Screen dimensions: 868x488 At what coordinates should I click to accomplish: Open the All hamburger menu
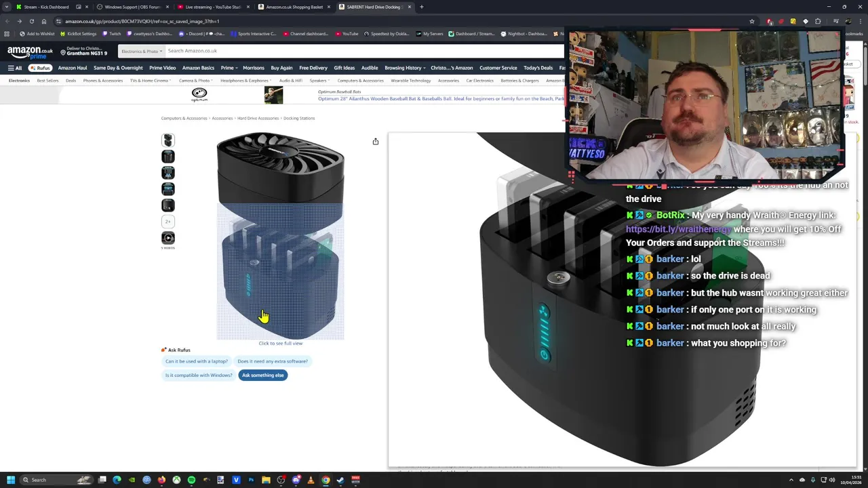pos(15,68)
